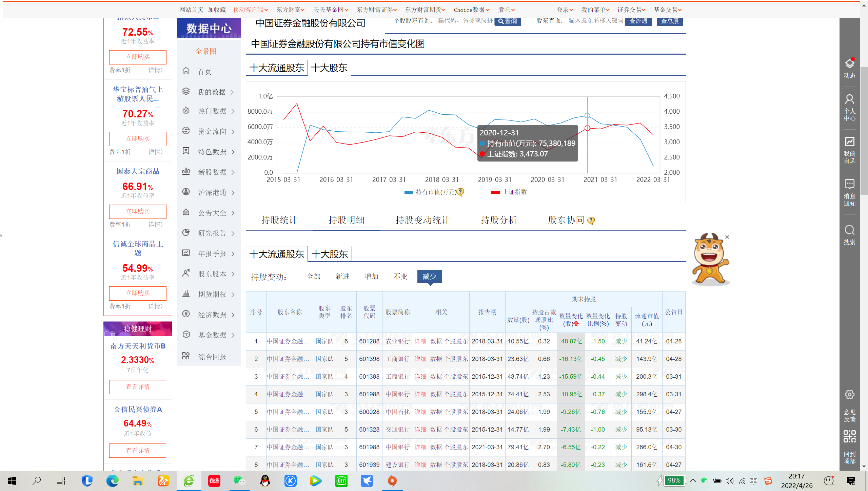Filter holdings change by 增加
Image resolution: width=868 pixels, height=491 pixels.
pos(371,277)
